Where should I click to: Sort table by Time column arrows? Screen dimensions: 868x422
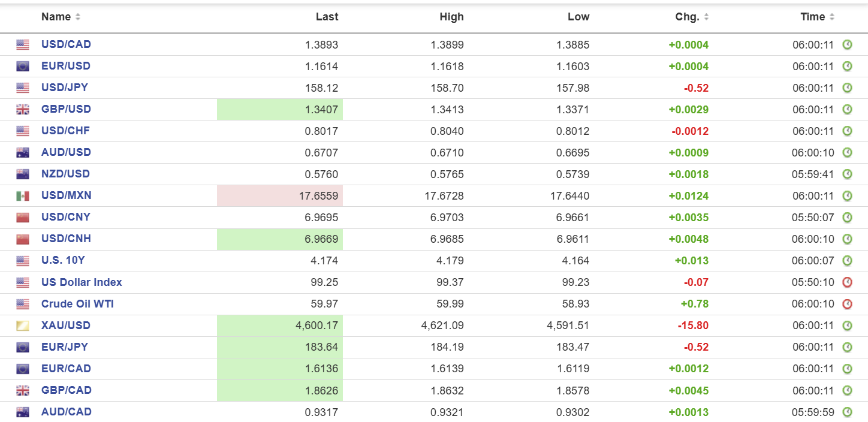click(x=832, y=17)
